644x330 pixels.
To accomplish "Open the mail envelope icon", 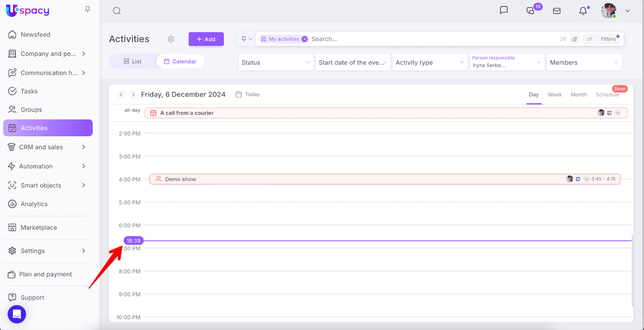I will (557, 11).
